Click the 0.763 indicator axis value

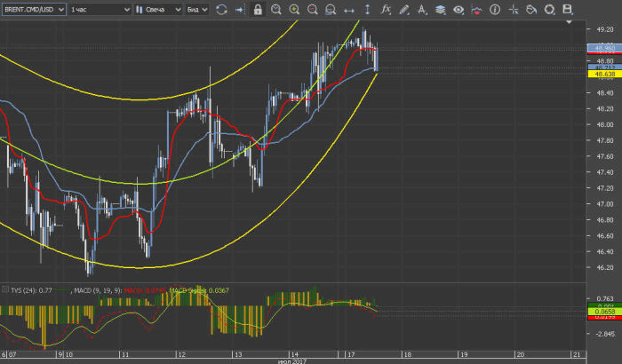(605, 298)
